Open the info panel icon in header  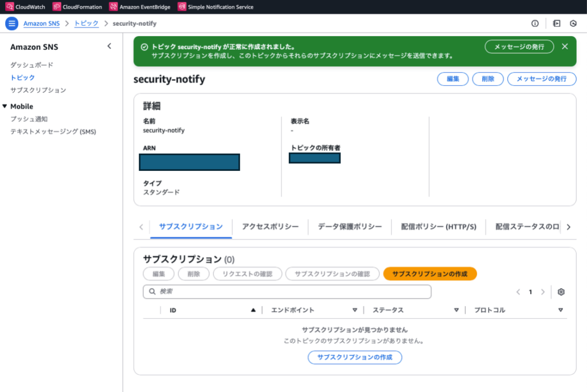[x=535, y=23]
